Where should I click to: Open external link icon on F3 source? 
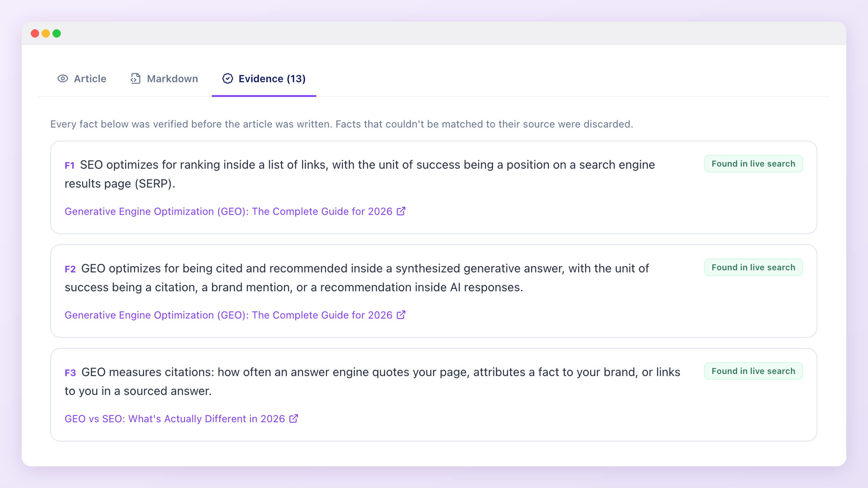(x=294, y=419)
